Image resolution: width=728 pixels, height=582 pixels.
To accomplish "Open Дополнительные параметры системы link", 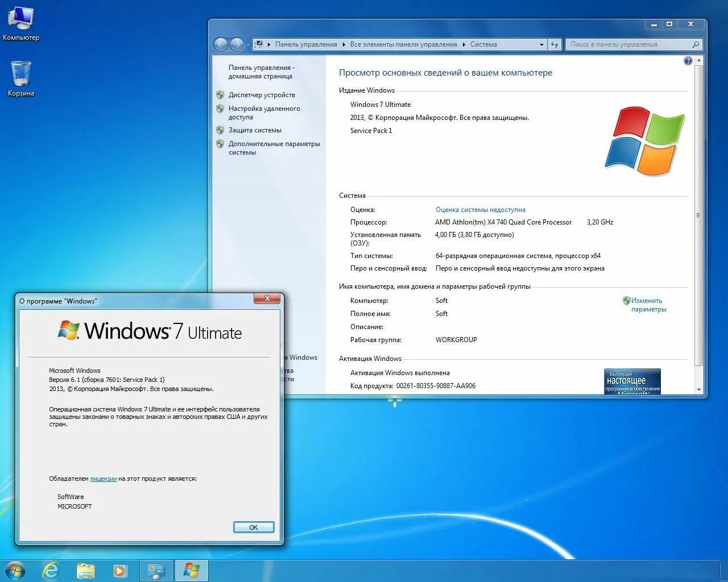I will click(274, 148).
